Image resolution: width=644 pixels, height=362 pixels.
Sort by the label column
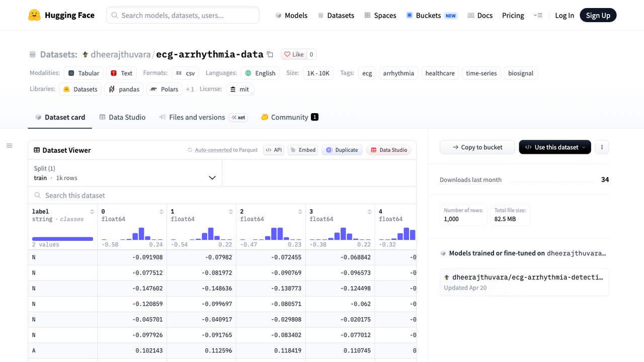92,212
